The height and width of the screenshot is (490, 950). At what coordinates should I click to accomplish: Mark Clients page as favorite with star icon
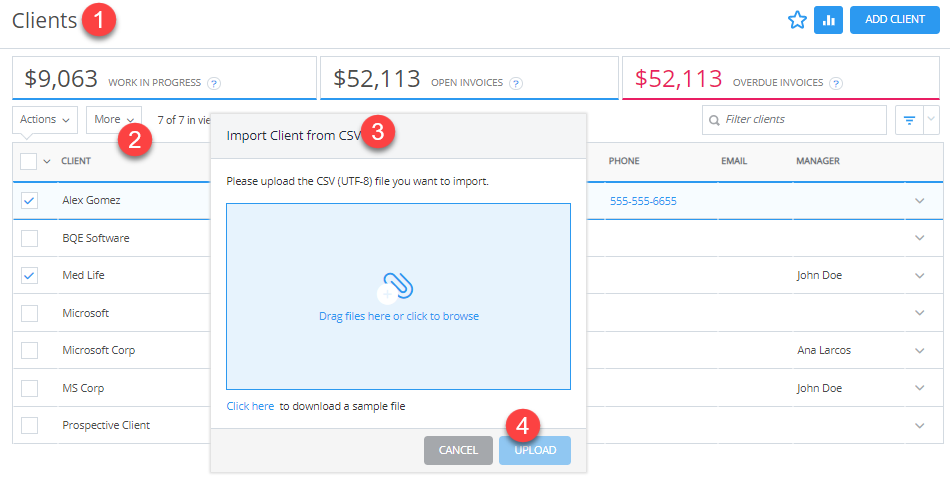(797, 20)
